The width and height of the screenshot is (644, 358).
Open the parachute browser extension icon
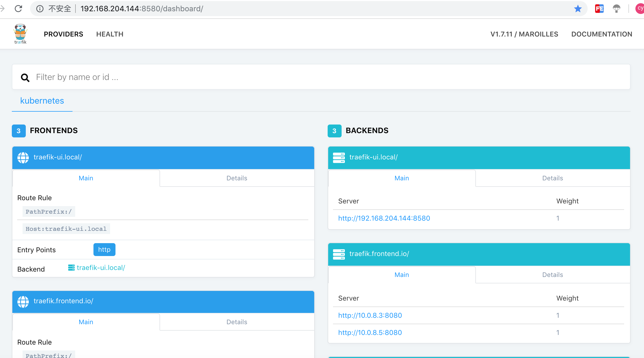click(x=616, y=9)
